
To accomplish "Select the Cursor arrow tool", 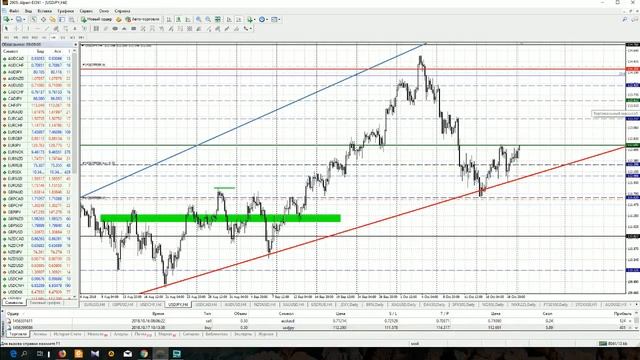I will point(7,29).
